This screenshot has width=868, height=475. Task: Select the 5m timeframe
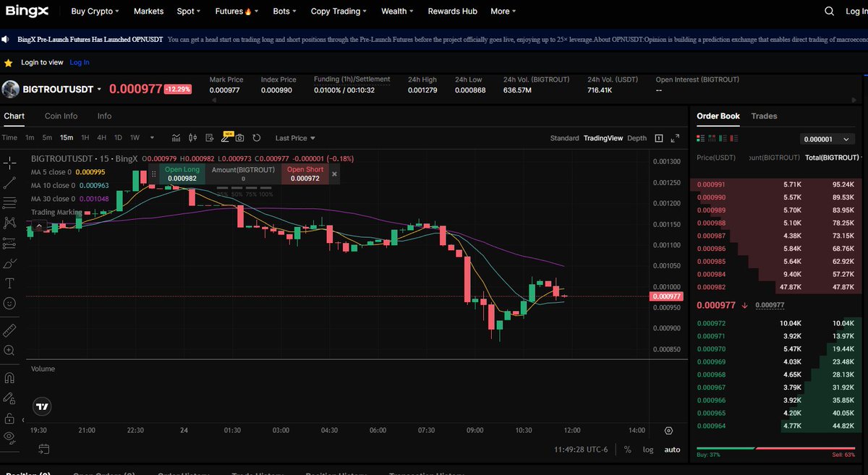[47, 137]
